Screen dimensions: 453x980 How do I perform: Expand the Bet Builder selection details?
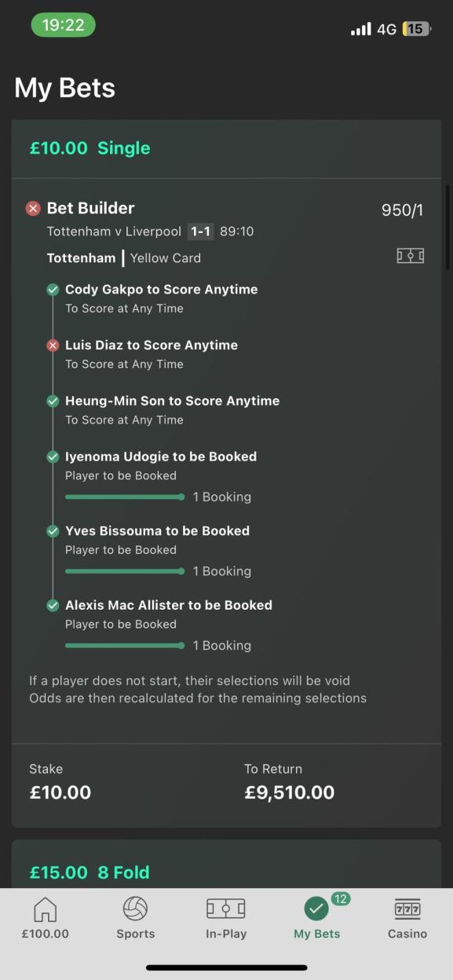pos(90,208)
